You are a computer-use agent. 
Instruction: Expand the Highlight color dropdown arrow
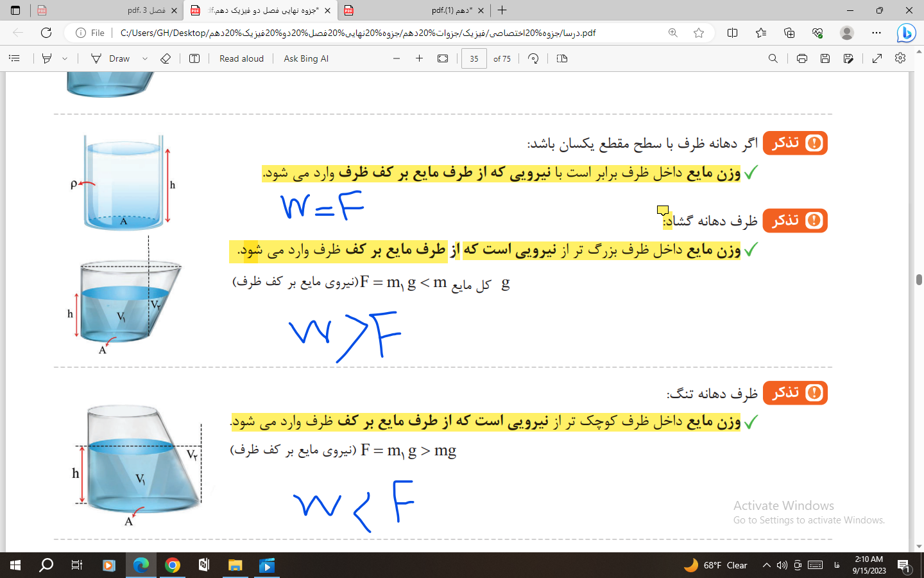click(x=65, y=58)
